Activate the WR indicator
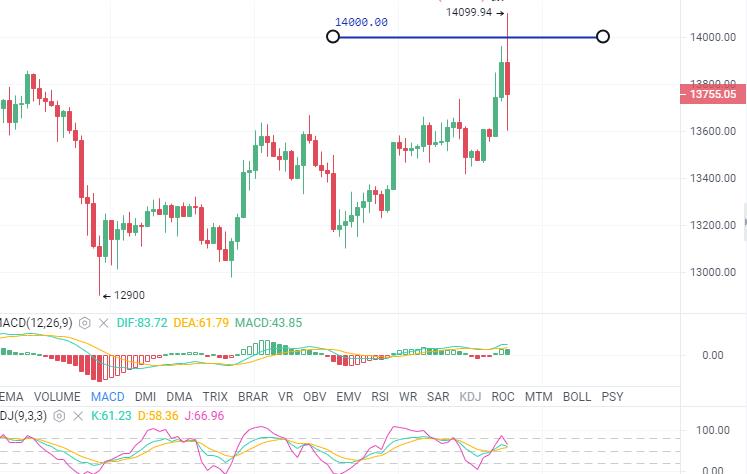This screenshot has width=747, height=474. (408, 397)
